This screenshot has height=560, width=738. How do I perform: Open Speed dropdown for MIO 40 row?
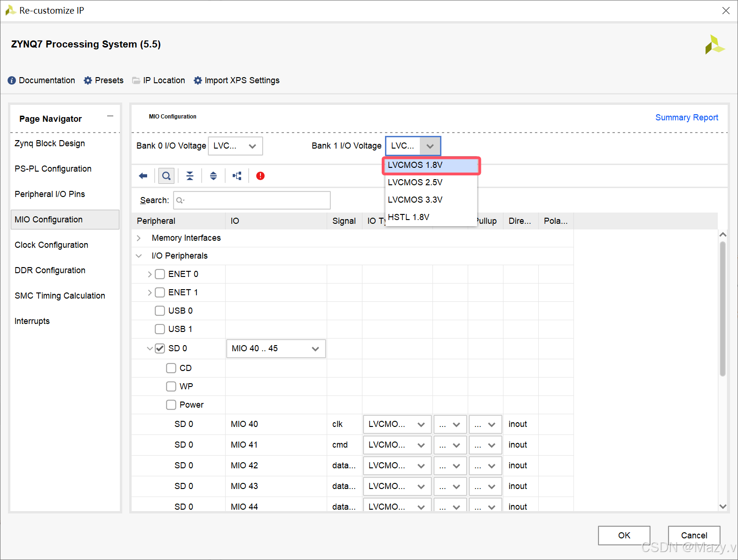pyautogui.click(x=450, y=425)
